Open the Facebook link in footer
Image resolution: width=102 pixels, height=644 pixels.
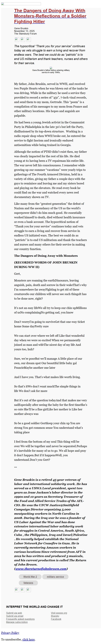[x=56, y=619]
